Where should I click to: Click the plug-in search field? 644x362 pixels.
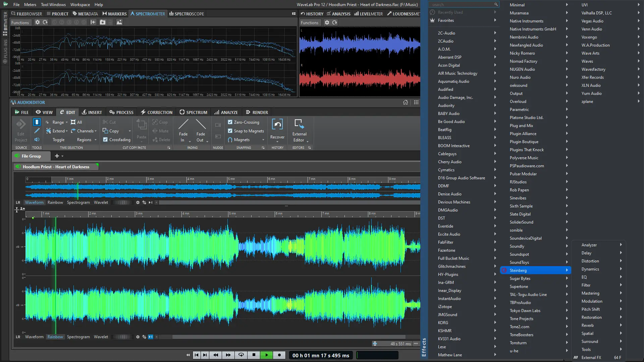point(462,4)
